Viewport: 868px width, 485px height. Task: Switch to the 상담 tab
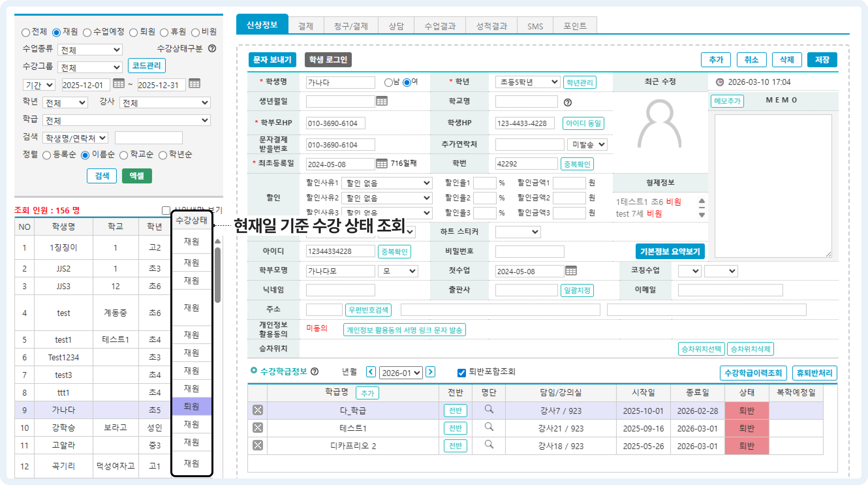396,26
